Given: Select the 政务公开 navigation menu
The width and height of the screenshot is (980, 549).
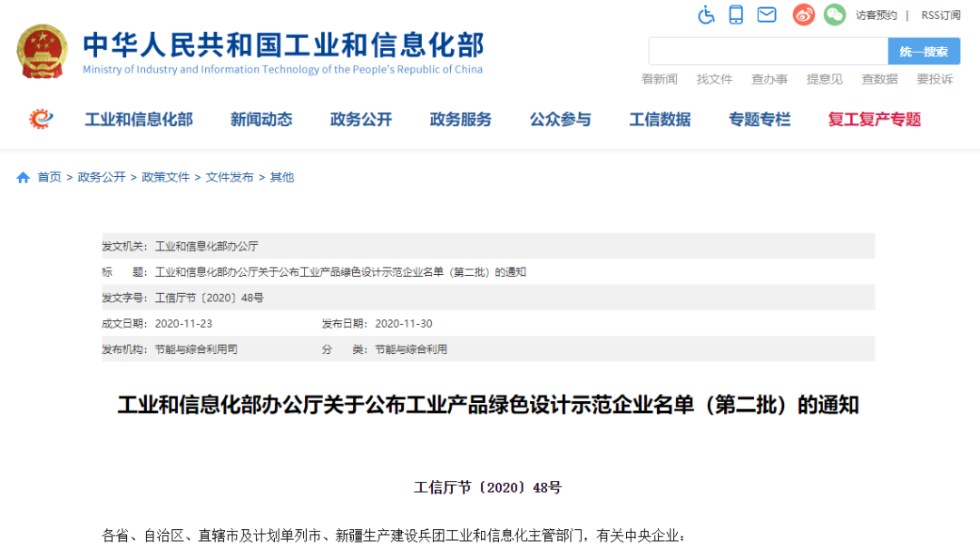Looking at the screenshot, I should [361, 120].
